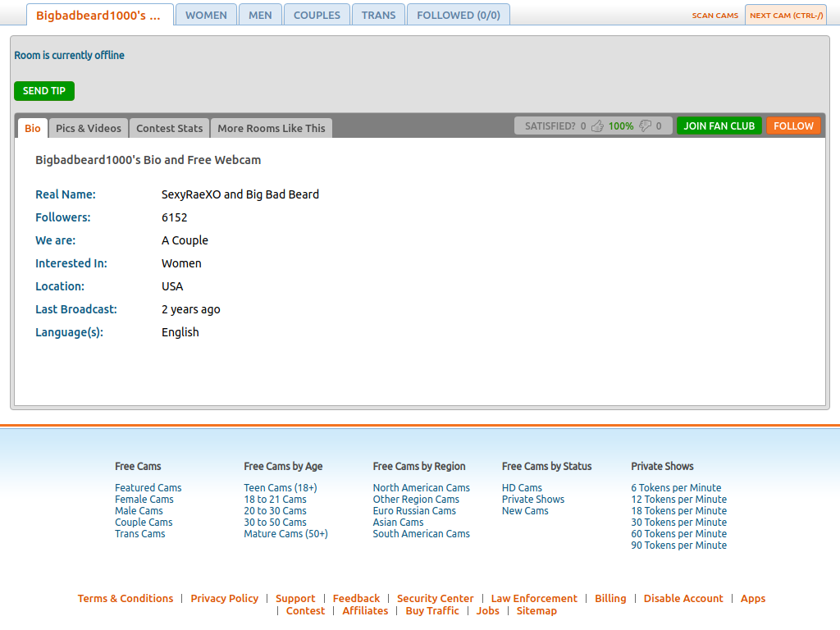This screenshot has height=630, width=840.
Task: Select 90 Tokens per Minute link
Action: pyautogui.click(x=678, y=546)
